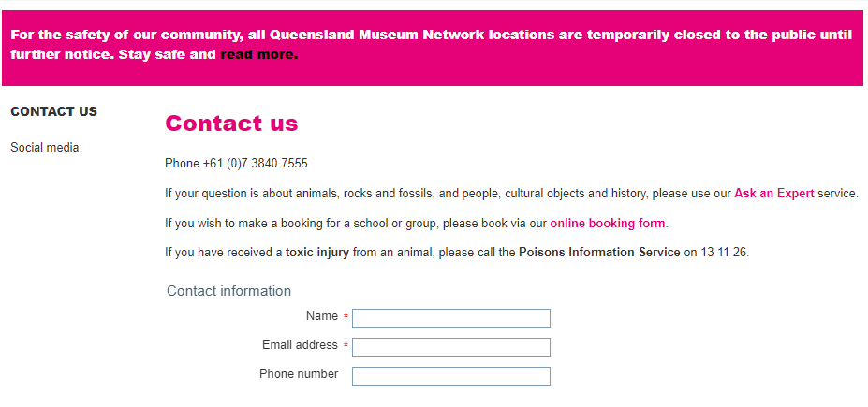
Task: Click the pink "Contact us" heading
Action: click(x=231, y=124)
